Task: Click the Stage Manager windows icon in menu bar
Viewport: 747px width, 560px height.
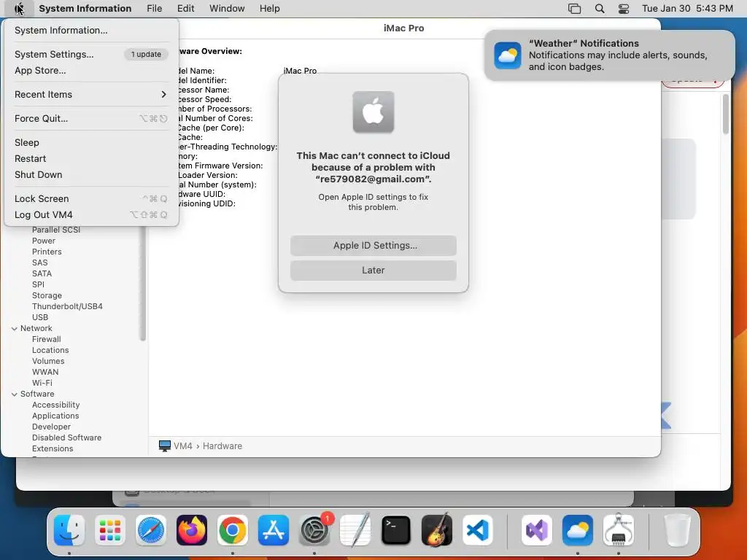Action: coord(575,9)
